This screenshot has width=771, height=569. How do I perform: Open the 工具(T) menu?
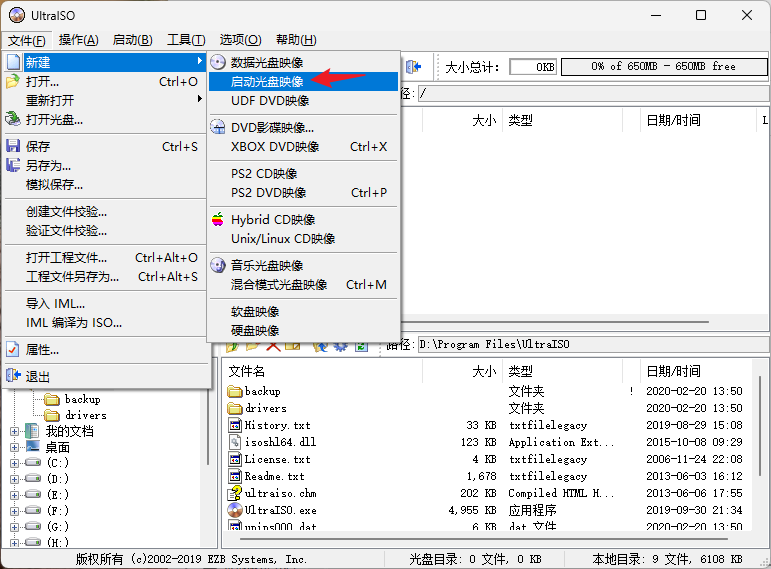coord(186,40)
